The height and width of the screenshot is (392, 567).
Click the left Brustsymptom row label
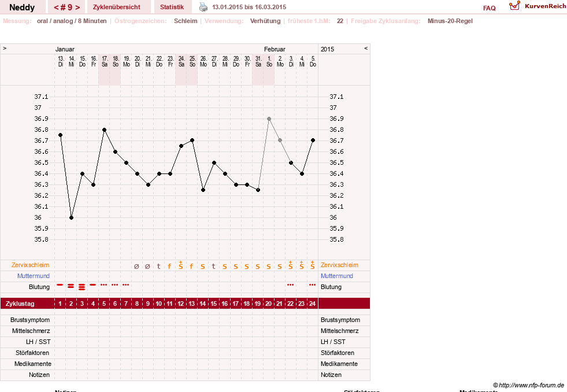click(x=30, y=320)
